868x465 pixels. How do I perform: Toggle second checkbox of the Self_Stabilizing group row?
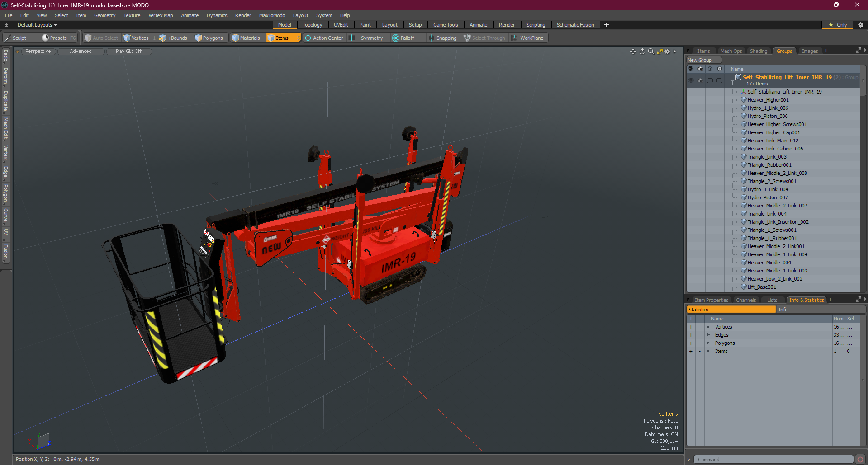[x=719, y=80]
